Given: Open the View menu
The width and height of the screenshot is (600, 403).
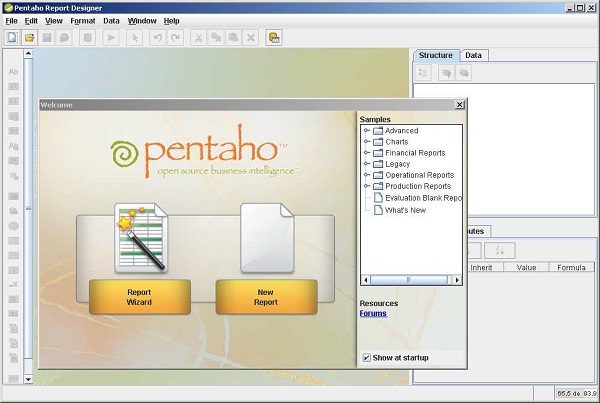Looking at the screenshot, I should pos(54,21).
